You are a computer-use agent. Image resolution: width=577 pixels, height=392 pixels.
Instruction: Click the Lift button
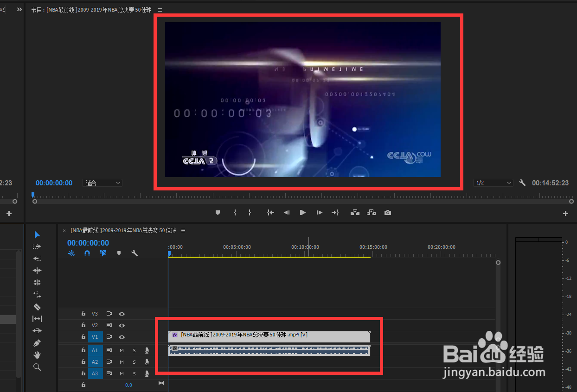tap(355, 213)
